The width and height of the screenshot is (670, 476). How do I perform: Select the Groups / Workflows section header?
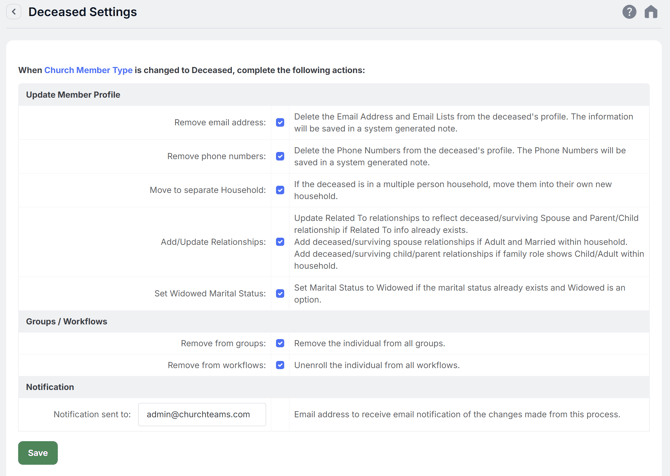pos(66,322)
